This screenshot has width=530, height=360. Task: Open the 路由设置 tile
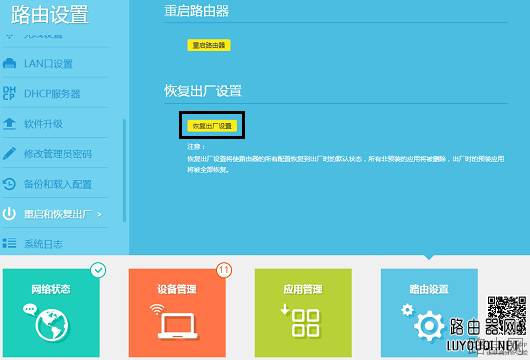coord(429,313)
